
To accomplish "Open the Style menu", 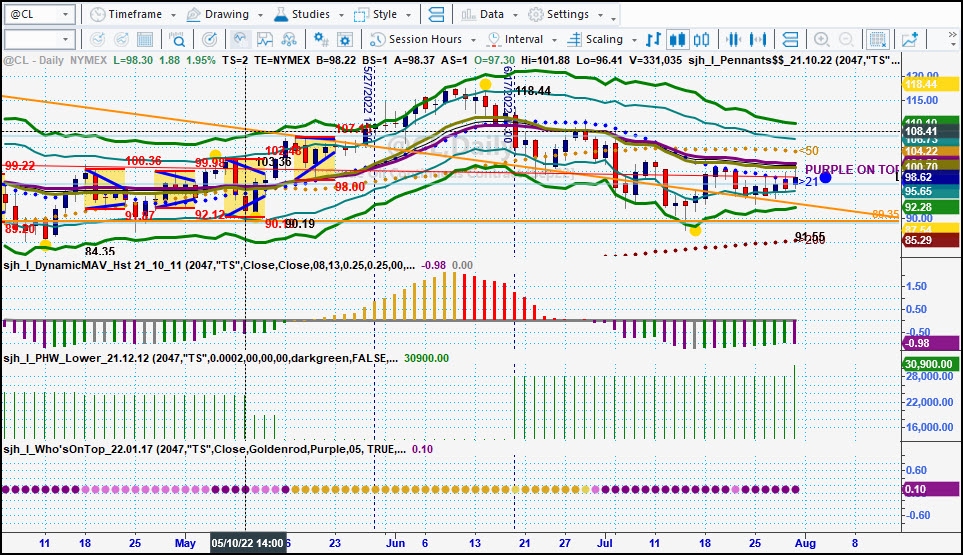I will (383, 14).
